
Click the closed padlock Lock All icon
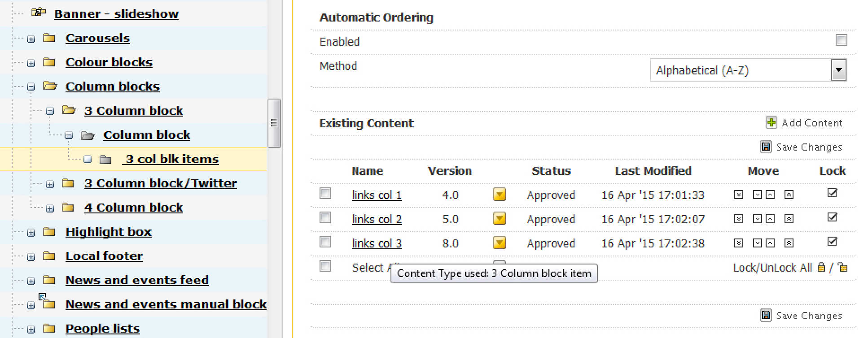[821, 268]
